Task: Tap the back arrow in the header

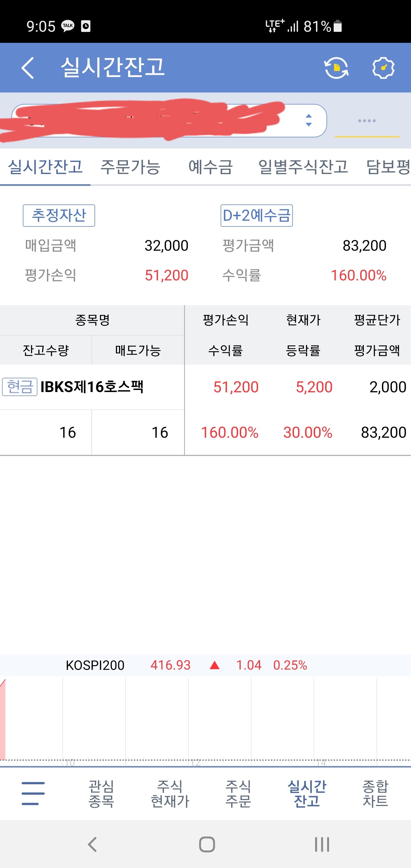Action: pyautogui.click(x=28, y=68)
